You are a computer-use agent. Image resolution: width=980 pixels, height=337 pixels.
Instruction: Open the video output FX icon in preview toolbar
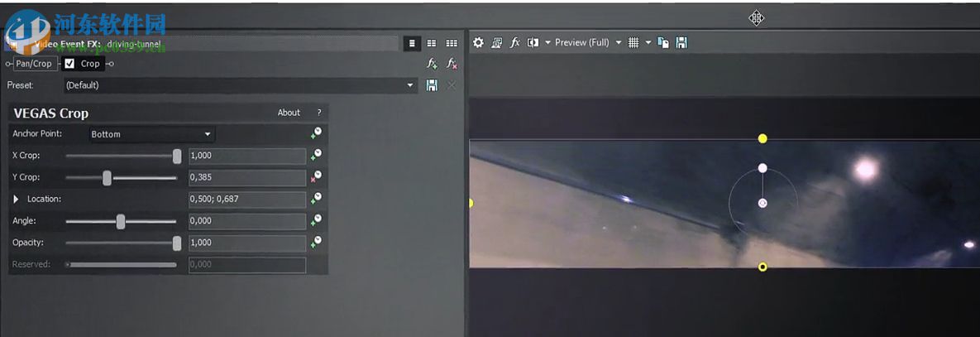click(x=515, y=42)
